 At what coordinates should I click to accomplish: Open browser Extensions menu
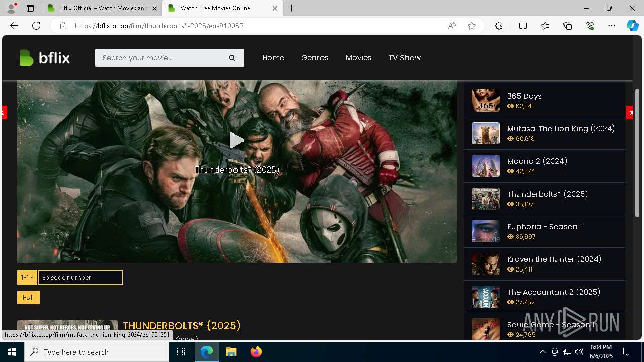(x=499, y=26)
